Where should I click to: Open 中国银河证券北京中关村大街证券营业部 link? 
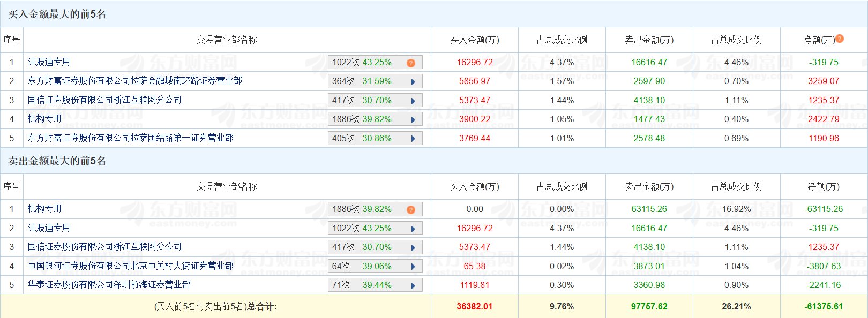(x=130, y=266)
